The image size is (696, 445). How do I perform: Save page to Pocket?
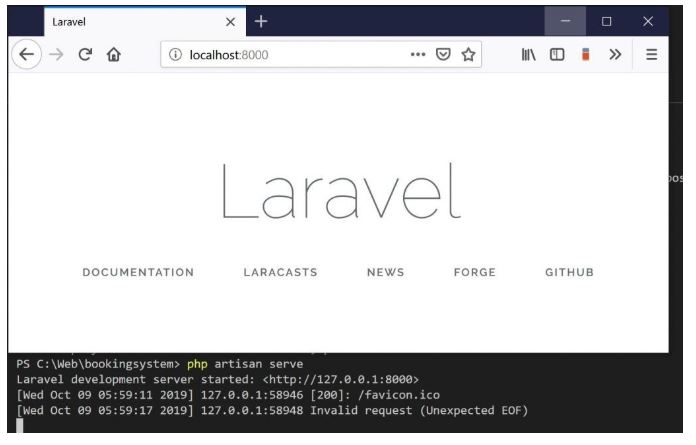(x=443, y=55)
